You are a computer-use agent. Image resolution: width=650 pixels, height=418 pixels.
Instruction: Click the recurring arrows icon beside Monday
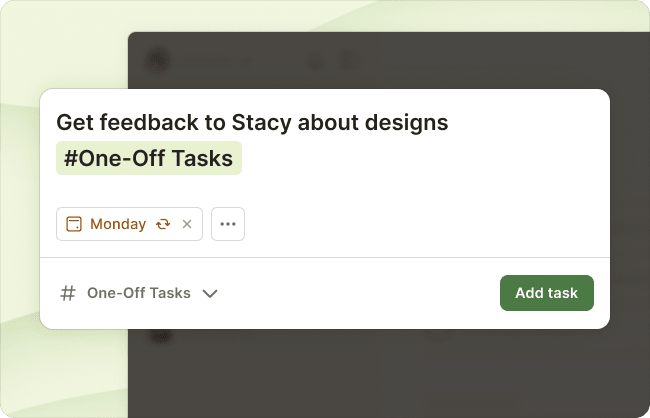(163, 224)
